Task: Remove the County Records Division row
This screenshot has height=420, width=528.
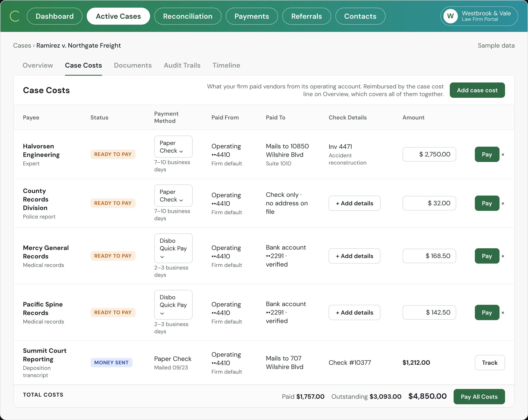Action: tap(503, 203)
